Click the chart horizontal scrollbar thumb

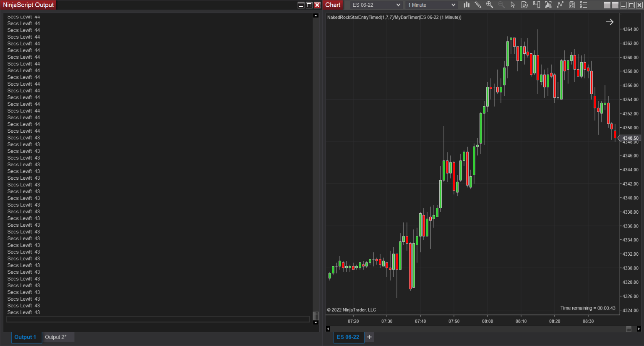pyautogui.click(x=628, y=329)
